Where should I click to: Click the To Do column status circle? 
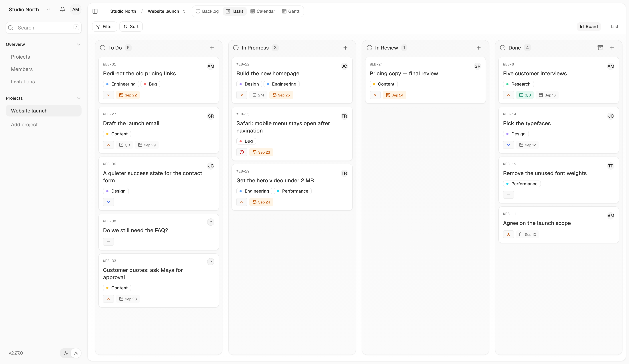(x=103, y=48)
